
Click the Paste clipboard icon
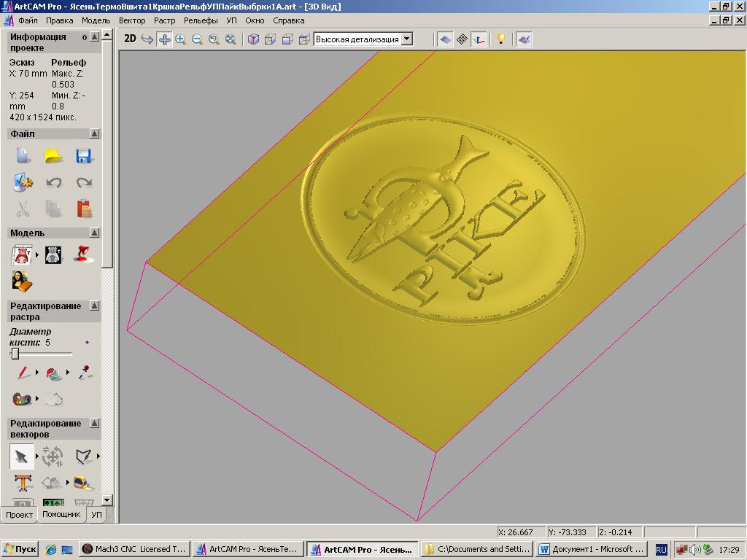pos(84,209)
